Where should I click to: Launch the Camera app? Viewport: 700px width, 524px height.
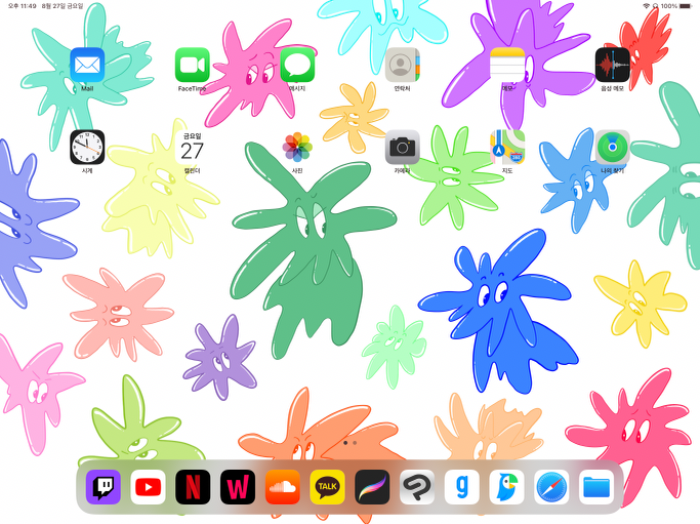click(x=402, y=147)
